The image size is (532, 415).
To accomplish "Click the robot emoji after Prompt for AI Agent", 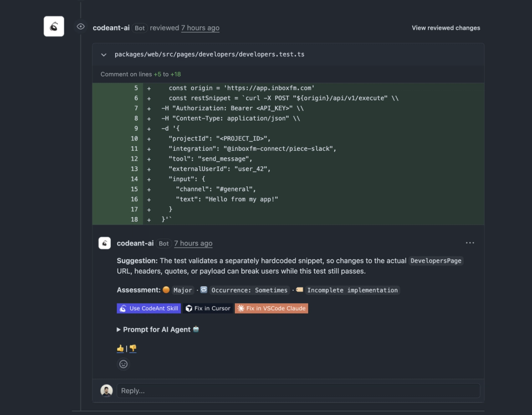I will (x=196, y=329).
